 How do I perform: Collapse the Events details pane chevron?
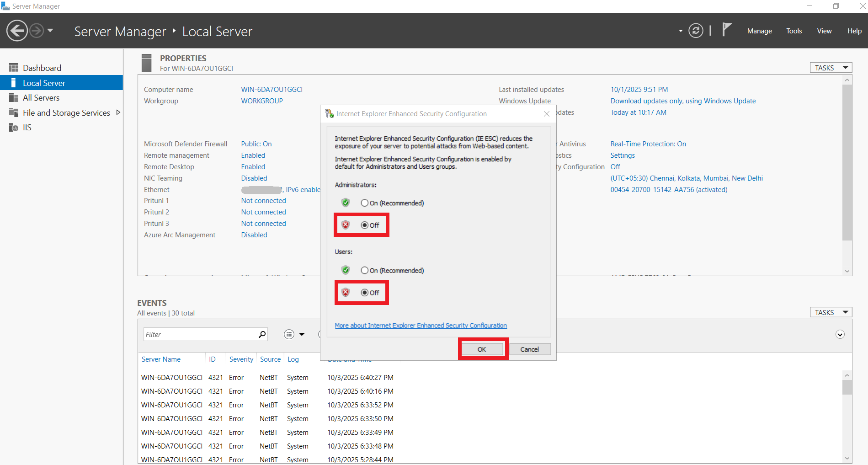(840, 334)
